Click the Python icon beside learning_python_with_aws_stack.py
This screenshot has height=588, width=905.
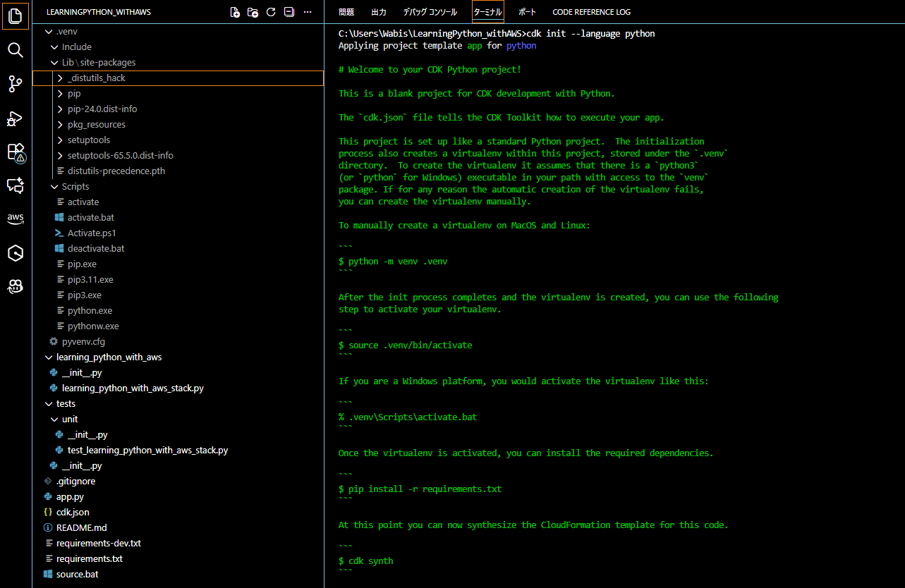54,388
